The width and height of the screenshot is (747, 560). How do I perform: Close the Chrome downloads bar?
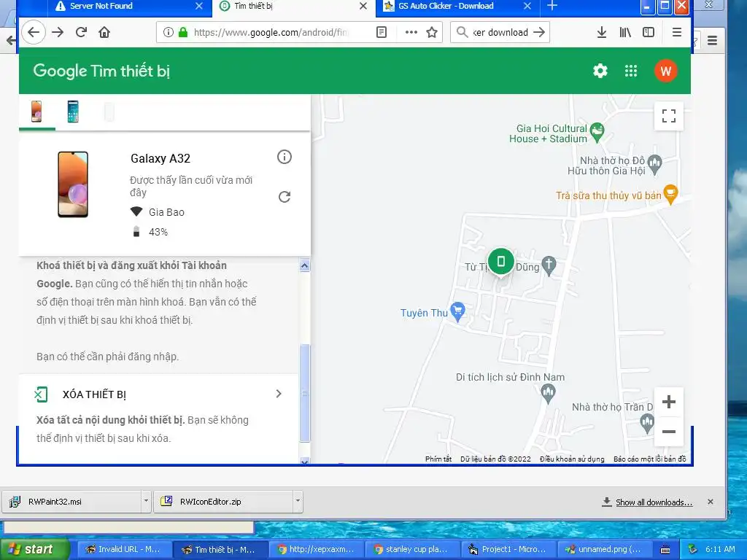(711, 502)
